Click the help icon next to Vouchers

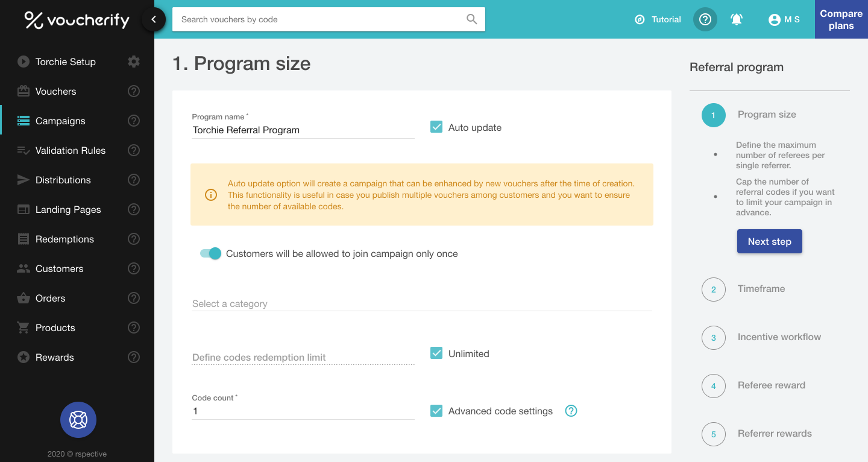[134, 91]
